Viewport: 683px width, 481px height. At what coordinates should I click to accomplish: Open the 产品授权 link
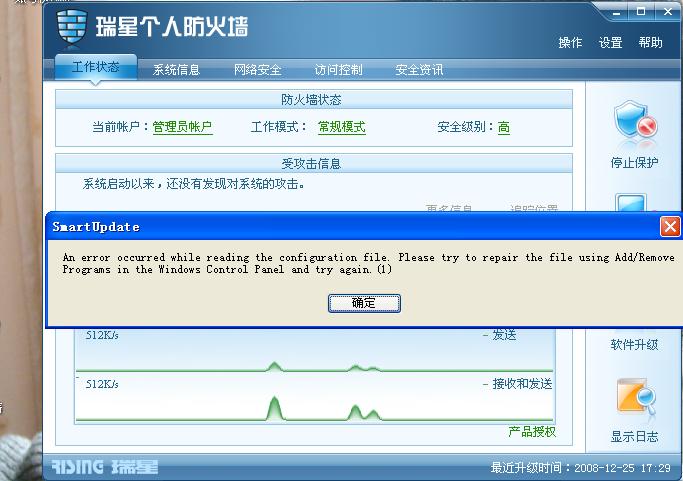tap(532, 432)
